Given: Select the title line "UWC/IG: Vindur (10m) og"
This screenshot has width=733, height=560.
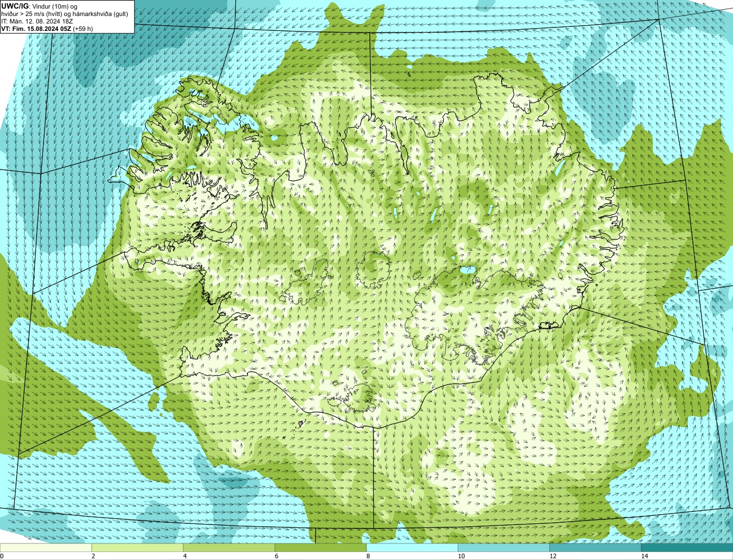Looking at the screenshot, I should point(40,6).
